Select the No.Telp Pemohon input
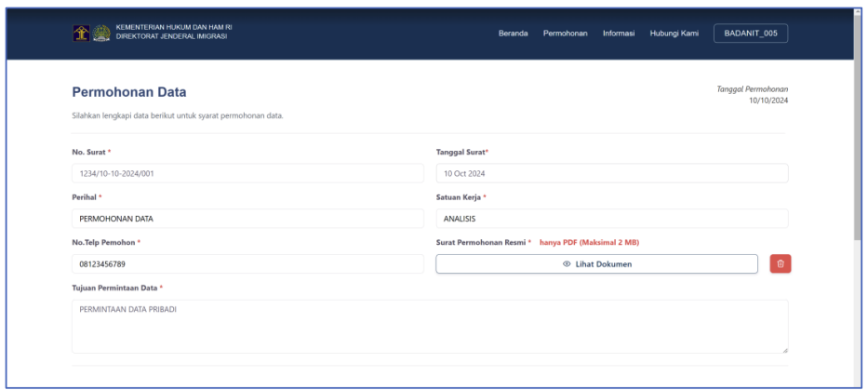Viewport: 868px width, 390px height. click(x=247, y=264)
